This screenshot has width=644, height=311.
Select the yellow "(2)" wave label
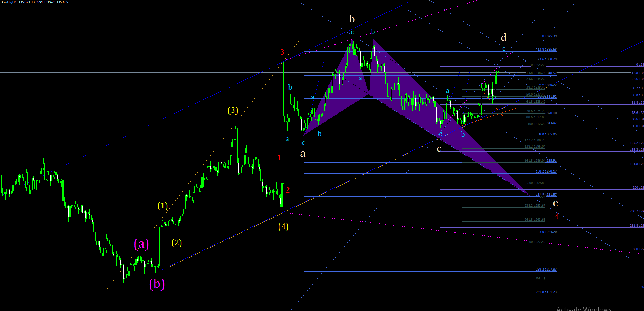click(x=177, y=243)
